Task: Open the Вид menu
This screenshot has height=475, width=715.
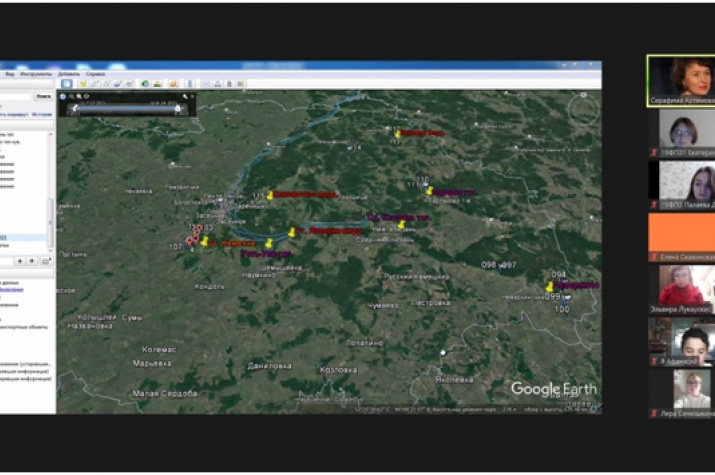Action: [x=10, y=74]
